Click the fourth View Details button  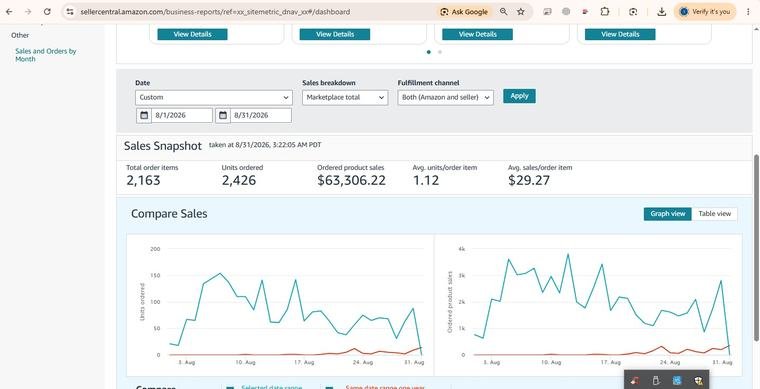click(620, 34)
